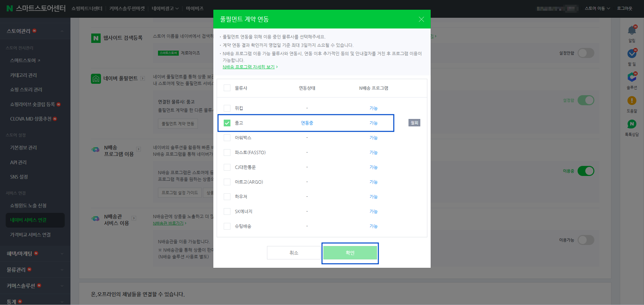Click the Naver N logo in the header
The width and height of the screenshot is (644, 305).
(x=10, y=8)
